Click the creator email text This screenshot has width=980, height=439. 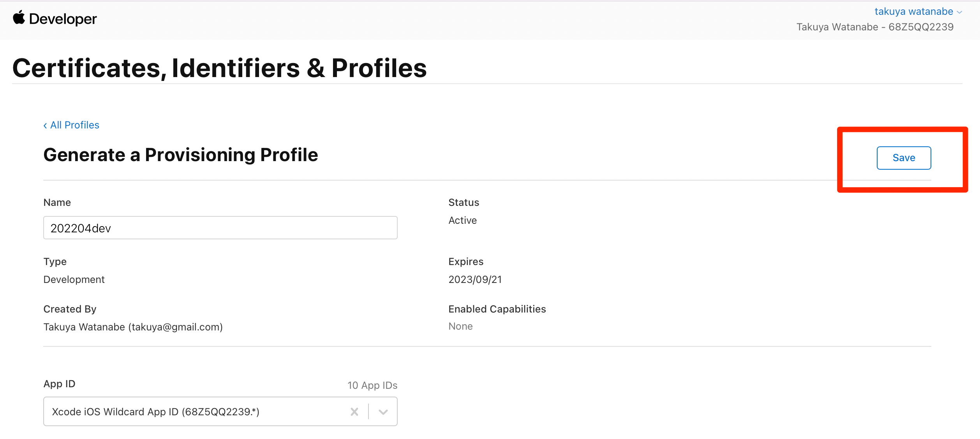[175, 327]
